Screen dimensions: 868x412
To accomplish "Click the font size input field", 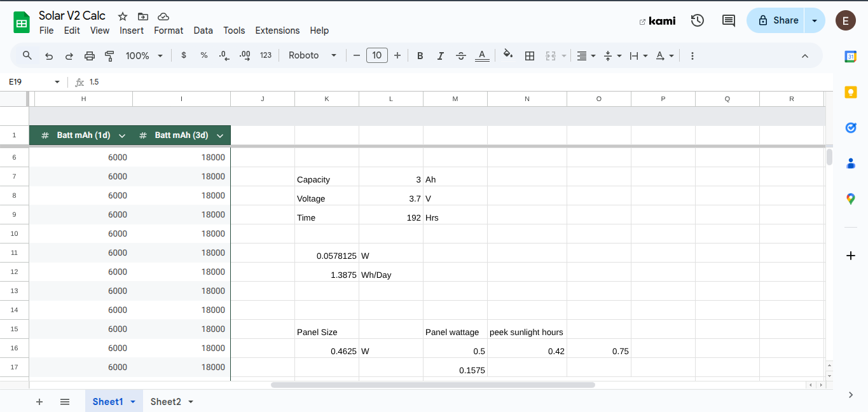I will tap(376, 56).
